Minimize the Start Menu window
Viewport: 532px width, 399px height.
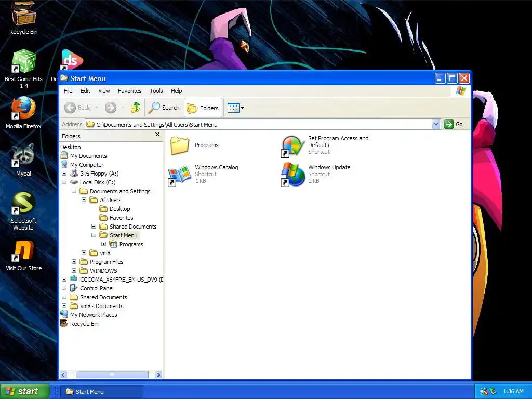(440, 78)
